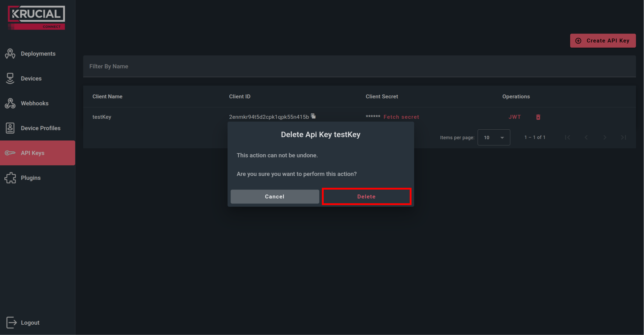Screen dimensions: 644x335
Task: Go to previous page arrow
Action: (x=586, y=137)
